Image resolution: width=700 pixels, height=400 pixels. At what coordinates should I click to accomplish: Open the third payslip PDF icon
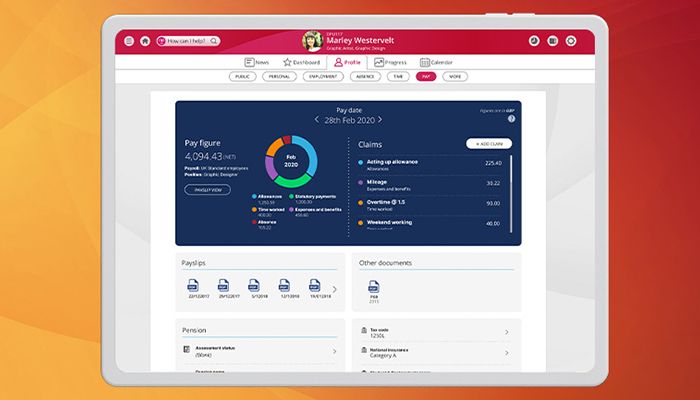tap(254, 285)
